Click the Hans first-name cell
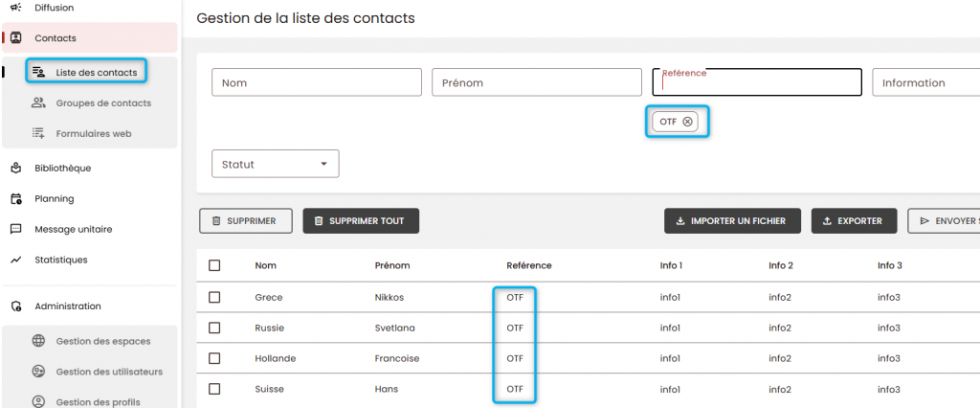 [x=387, y=389]
